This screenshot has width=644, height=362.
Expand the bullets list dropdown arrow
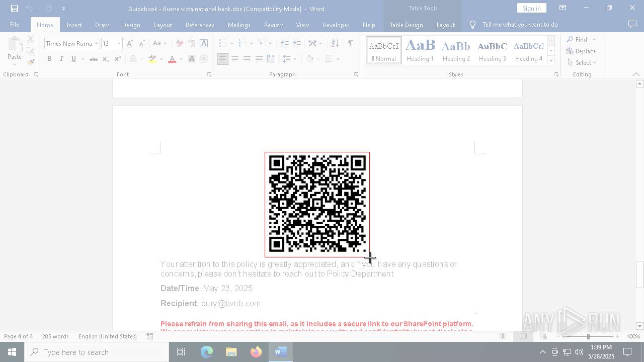(232, 44)
